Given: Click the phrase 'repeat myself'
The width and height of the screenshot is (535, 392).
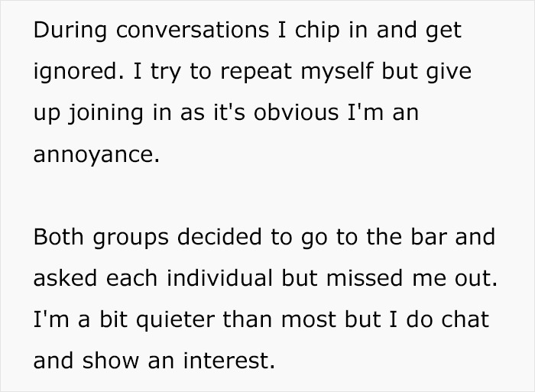Looking at the screenshot, I should tap(297, 72).
